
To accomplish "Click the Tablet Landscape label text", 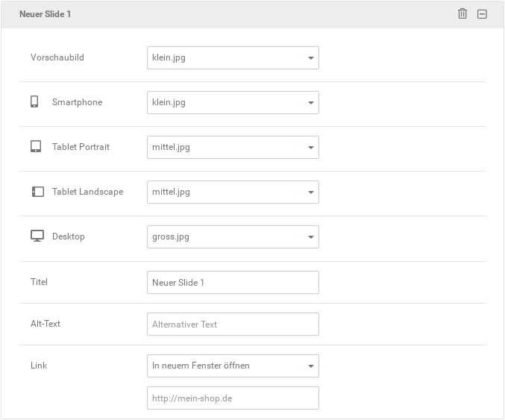I will [x=87, y=192].
